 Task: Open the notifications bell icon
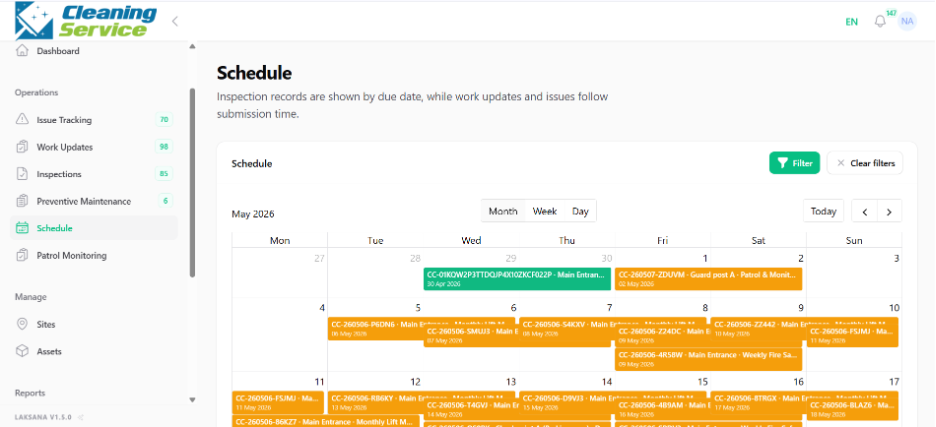880,21
